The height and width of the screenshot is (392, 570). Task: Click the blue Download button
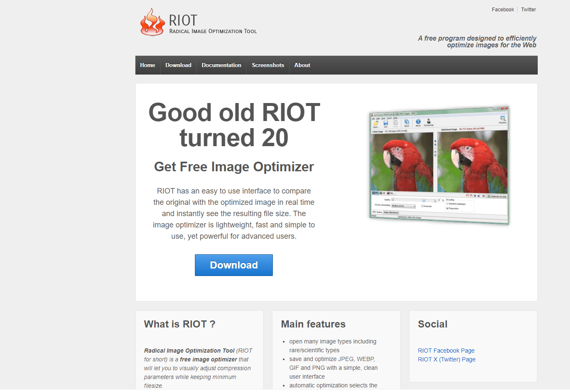pos(234,265)
